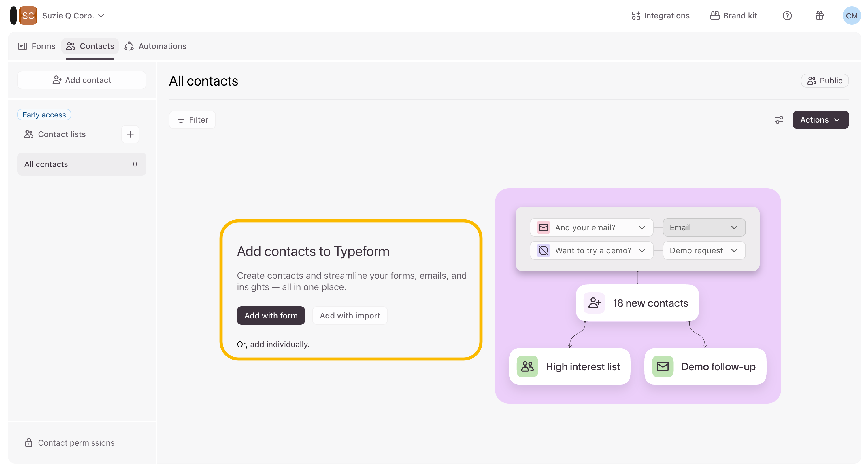Click the help question mark icon
The height and width of the screenshot is (471, 868).
(787, 16)
